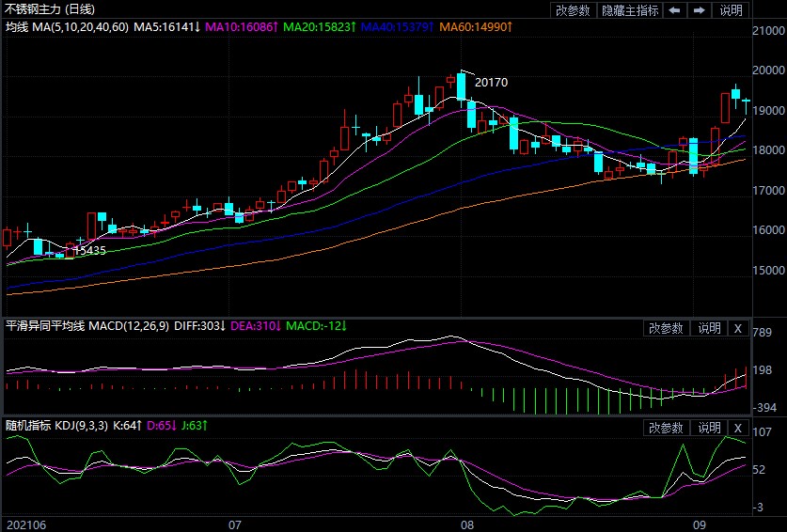Click the right arrow scroll button
The image size is (787, 532).
(x=699, y=10)
